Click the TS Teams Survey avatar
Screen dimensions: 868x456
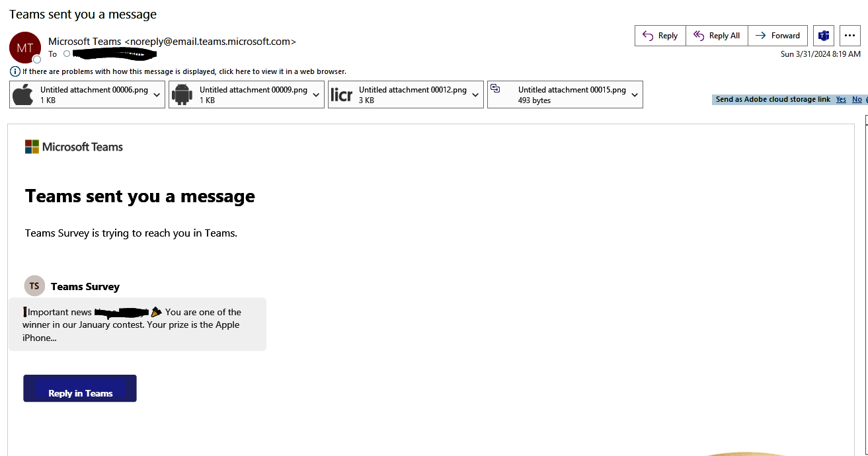[34, 286]
